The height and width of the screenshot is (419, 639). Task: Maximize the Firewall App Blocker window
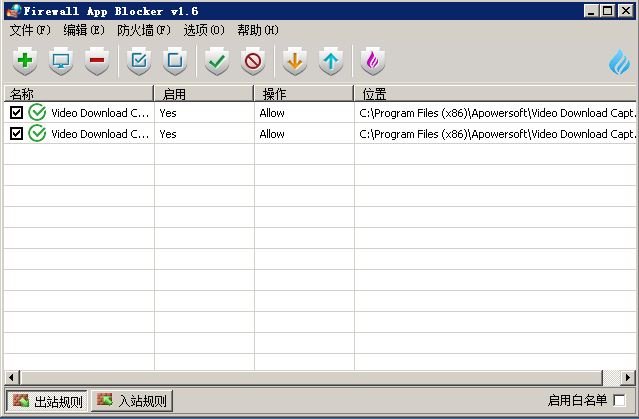tap(607, 11)
